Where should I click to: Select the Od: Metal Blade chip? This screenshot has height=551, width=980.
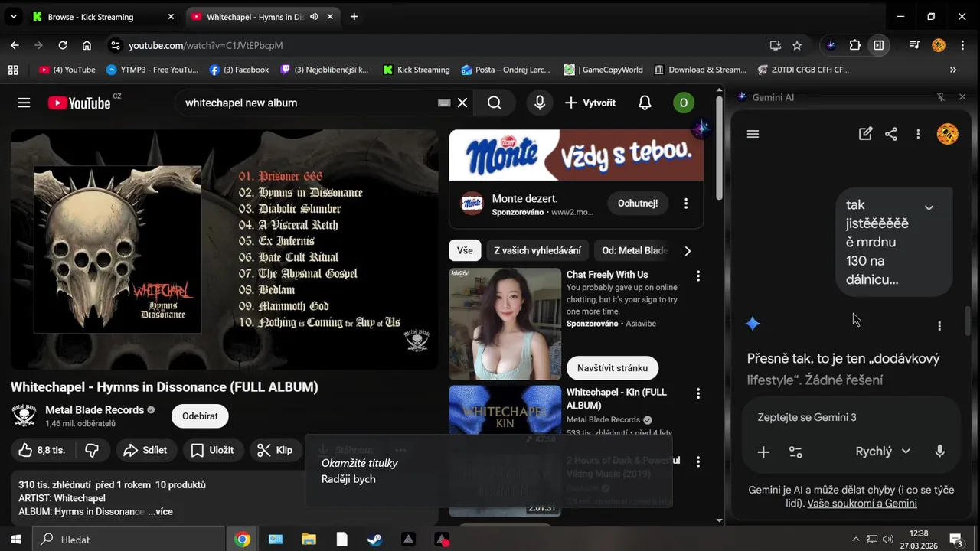click(634, 250)
